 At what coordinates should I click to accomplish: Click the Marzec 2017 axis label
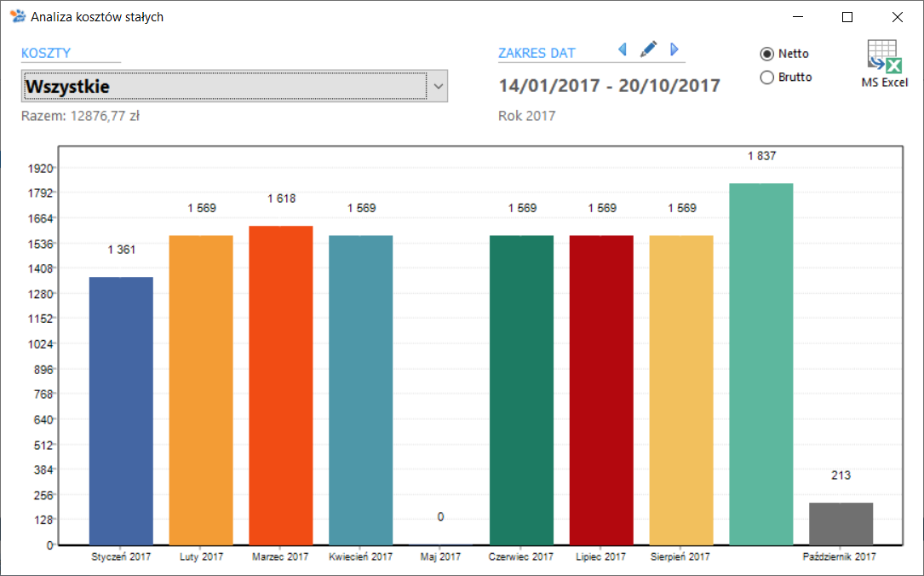pyautogui.click(x=280, y=556)
